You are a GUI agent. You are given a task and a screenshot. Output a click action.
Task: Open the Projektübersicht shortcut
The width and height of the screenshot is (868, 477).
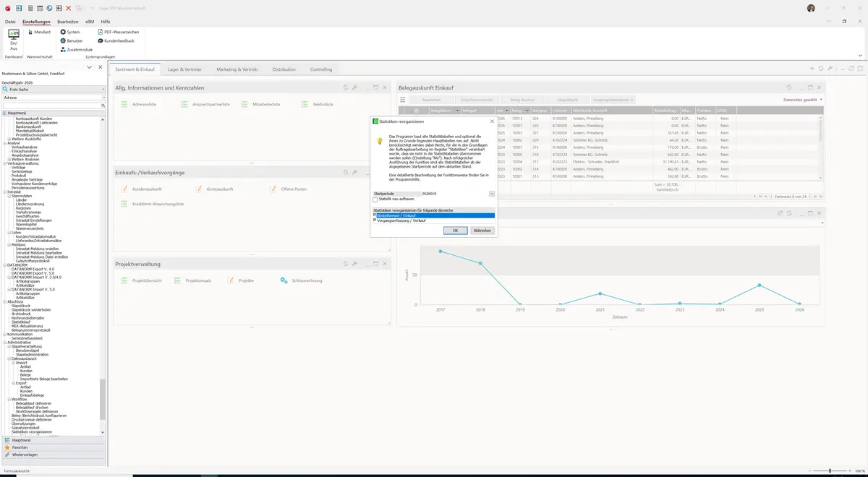pyautogui.click(x=142, y=280)
